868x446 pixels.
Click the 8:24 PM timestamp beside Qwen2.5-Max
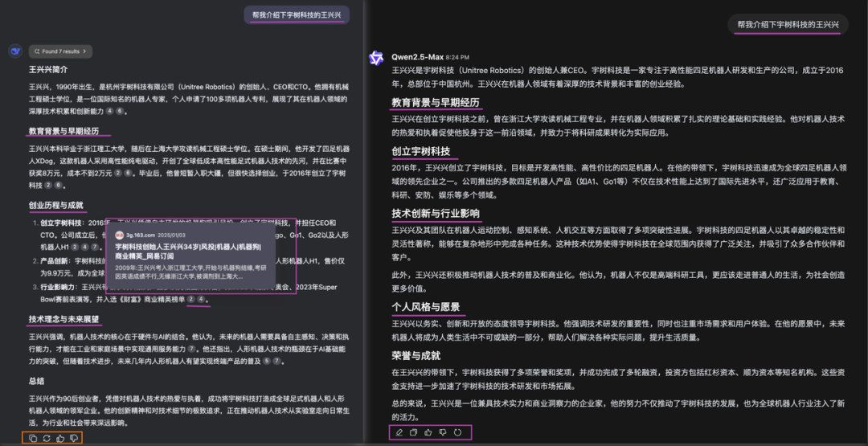[457, 58]
